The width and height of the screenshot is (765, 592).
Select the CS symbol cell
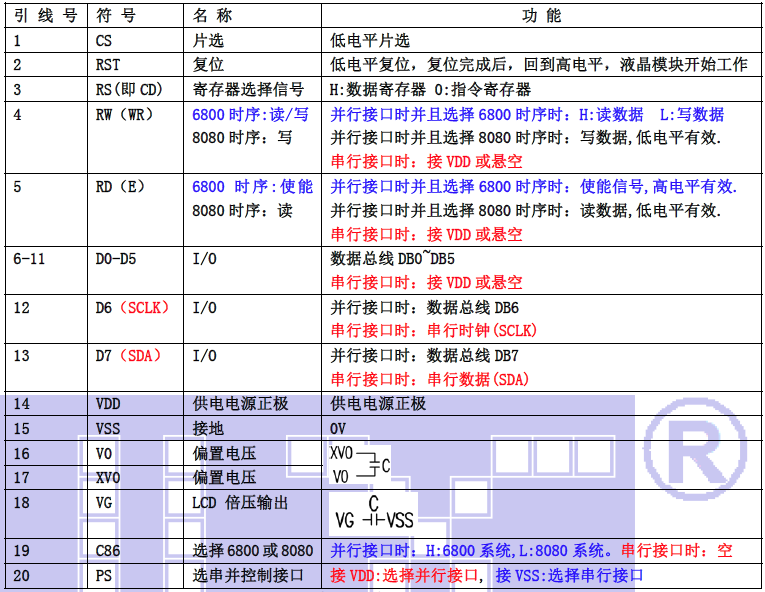[x=105, y=41]
